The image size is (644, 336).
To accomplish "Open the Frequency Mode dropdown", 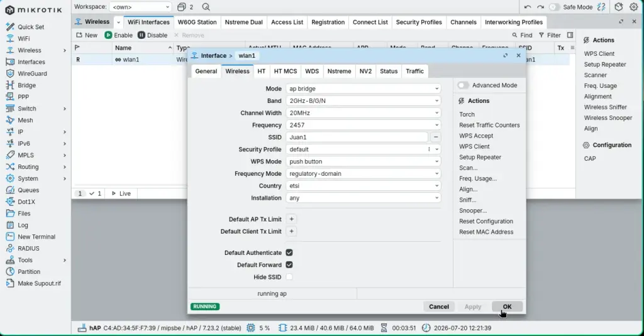I will [364, 173].
